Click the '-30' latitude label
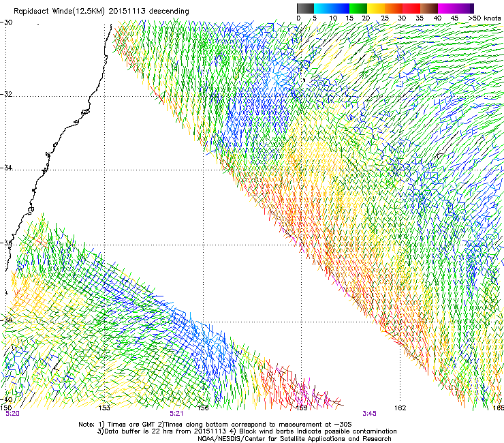This screenshot has width=504, height=443. 6,22
